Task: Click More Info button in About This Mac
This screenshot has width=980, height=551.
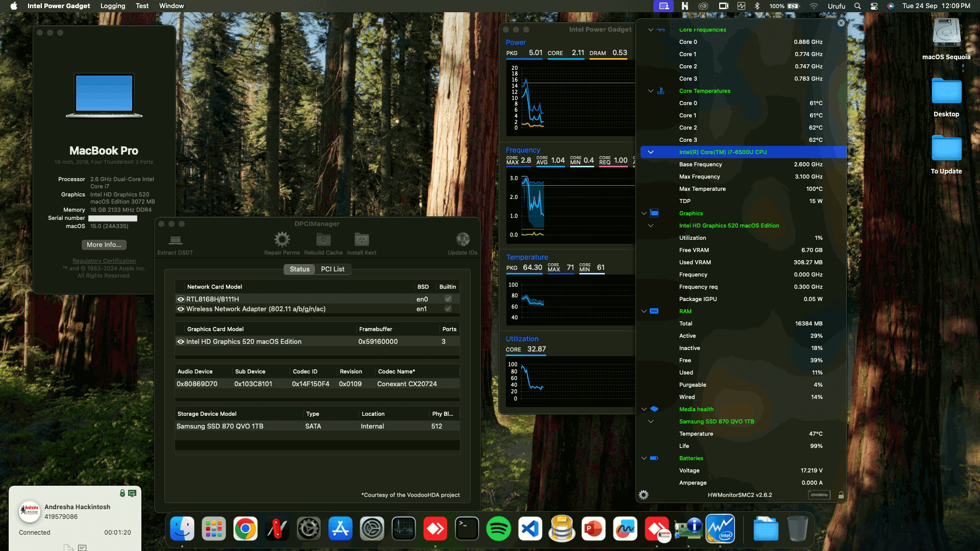Action: click(104, 245)
